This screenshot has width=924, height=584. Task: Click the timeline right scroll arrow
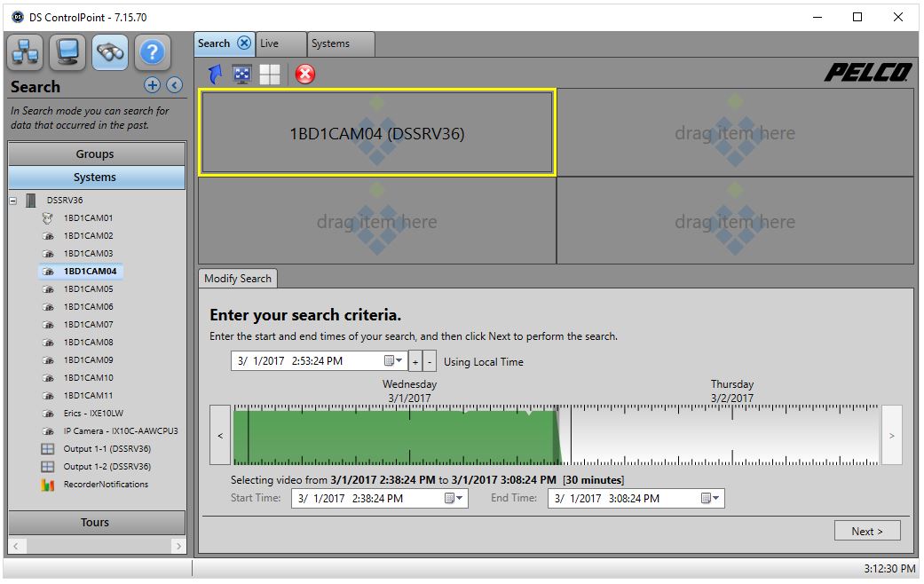[892, 435]
